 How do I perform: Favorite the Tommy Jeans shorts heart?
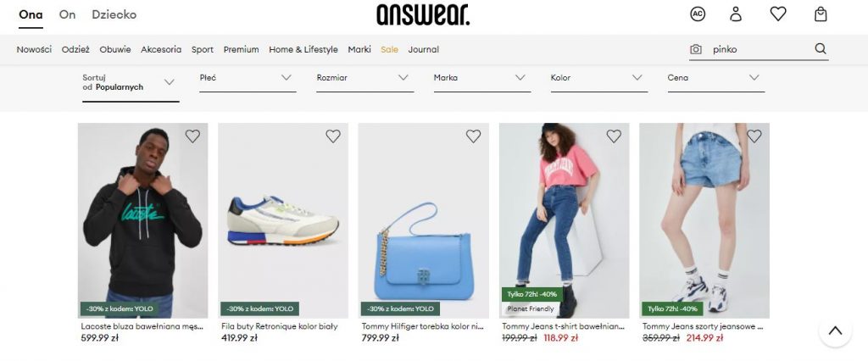pos(754,136)
